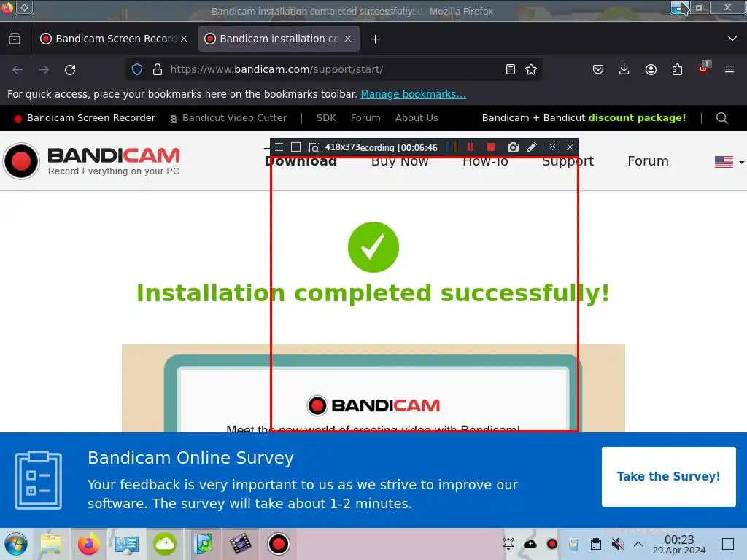
Task: Expand the list all tabs dropdown
Action: pos(732,39)
